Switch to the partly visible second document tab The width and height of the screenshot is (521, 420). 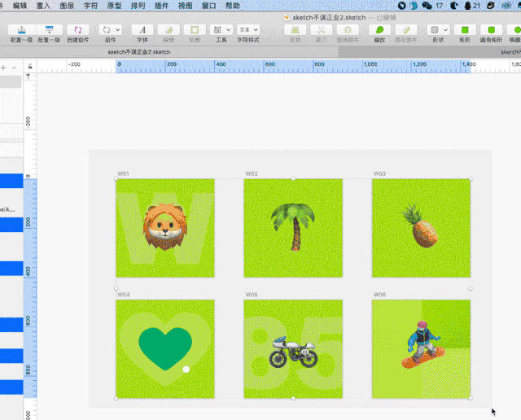point(430,52)
